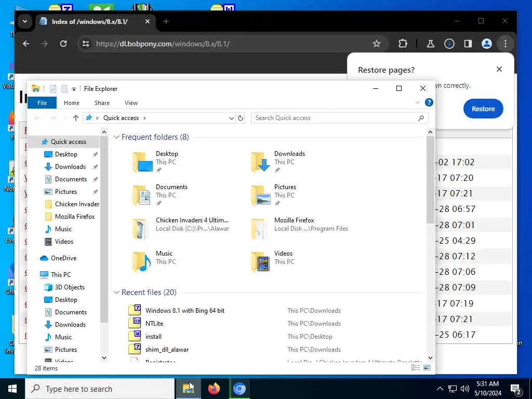Toggle Chrome side panel
Screen dimensions: 532x399
tap(468, 44)
